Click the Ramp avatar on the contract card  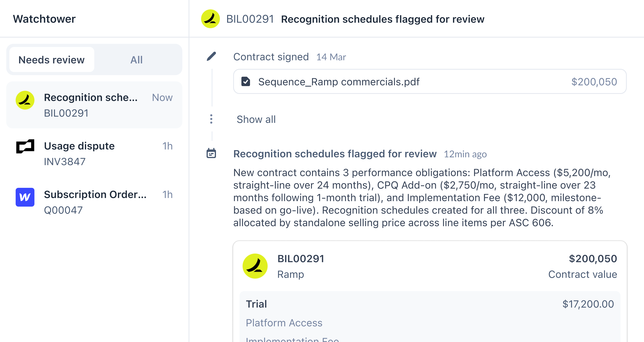tap(255, 266)
